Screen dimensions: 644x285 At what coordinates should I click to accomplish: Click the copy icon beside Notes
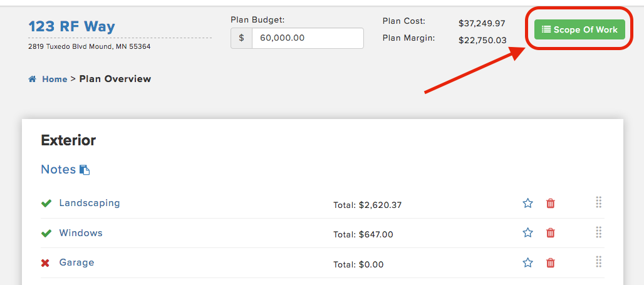click(x=85, y=170)
